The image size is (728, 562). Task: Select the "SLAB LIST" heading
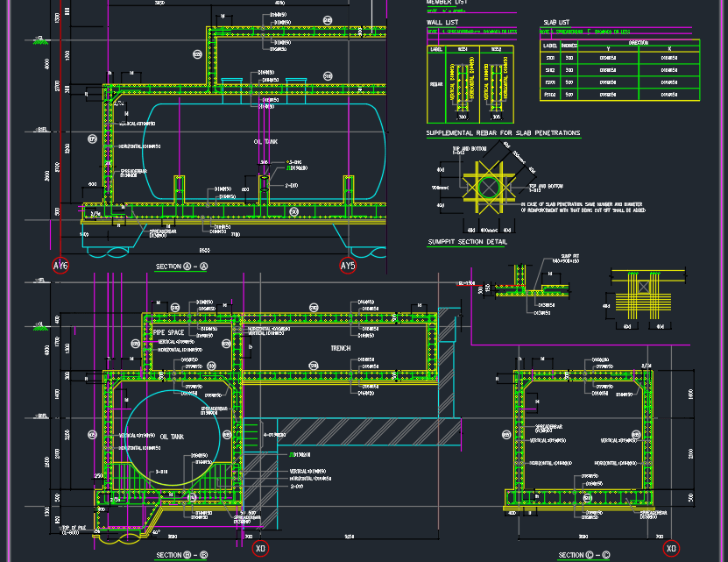pyautogui.click(x=556, y=22)
